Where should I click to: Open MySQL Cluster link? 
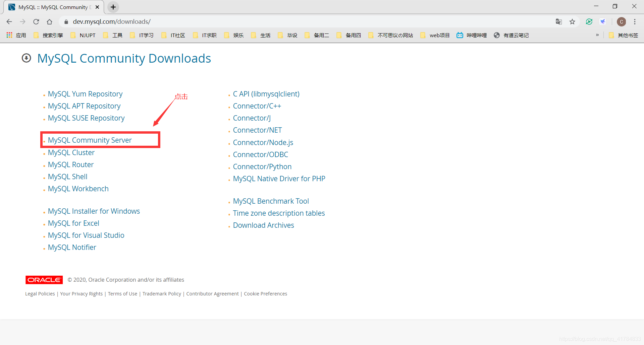pos(71,152)
